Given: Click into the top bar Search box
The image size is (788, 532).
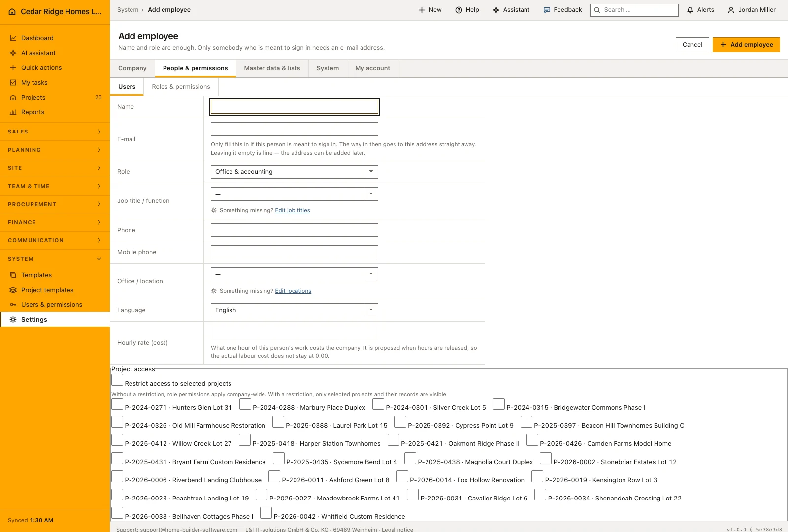Looking at the screenshot, I should (x=634, y=10).
